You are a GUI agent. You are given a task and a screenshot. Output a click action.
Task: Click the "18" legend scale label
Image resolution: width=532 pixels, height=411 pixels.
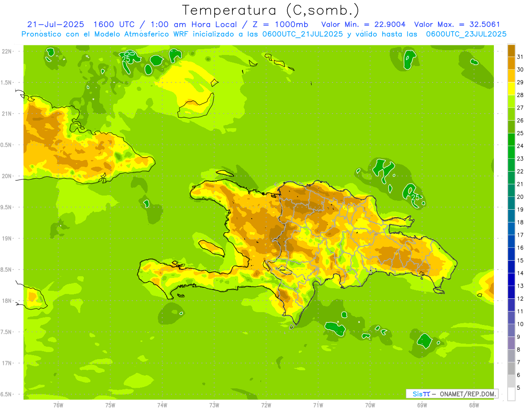tap(520, 222)
